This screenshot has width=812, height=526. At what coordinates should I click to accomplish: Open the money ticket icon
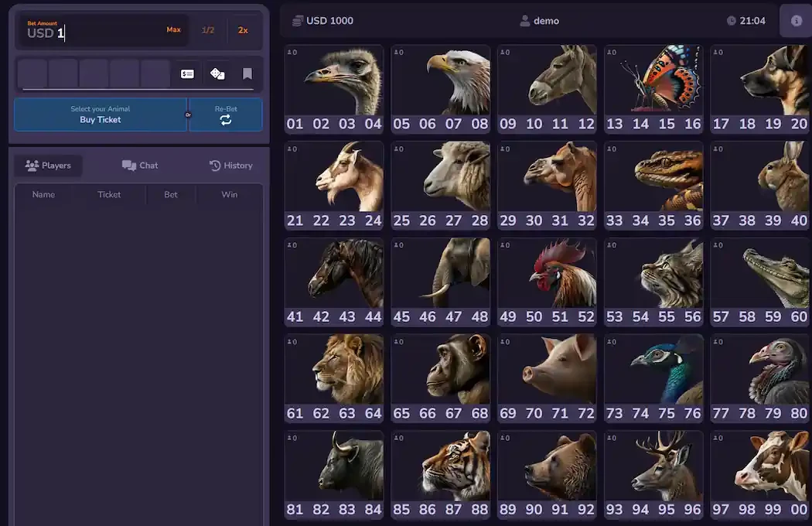pyautogui.click(x=187, y=73)
